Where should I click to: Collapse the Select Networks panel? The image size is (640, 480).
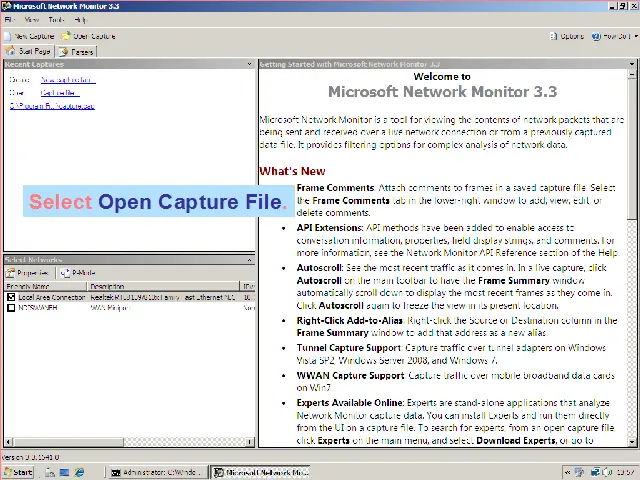click(249, 260)
